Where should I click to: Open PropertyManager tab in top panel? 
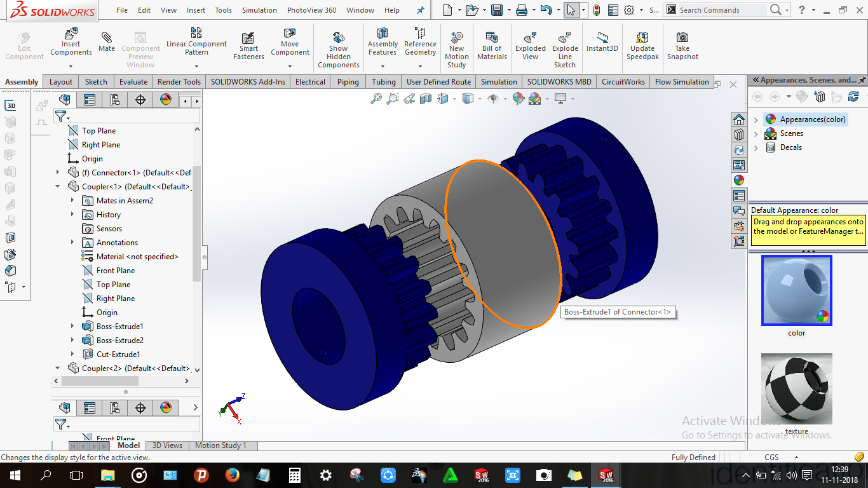(x=90, y=100)
